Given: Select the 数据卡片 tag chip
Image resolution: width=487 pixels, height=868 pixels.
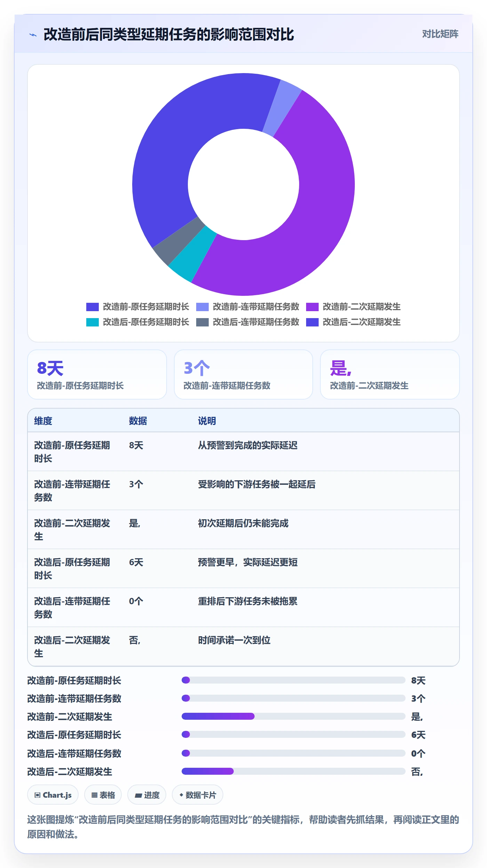Looking at the screenshot, I should [x=198, y=795].
